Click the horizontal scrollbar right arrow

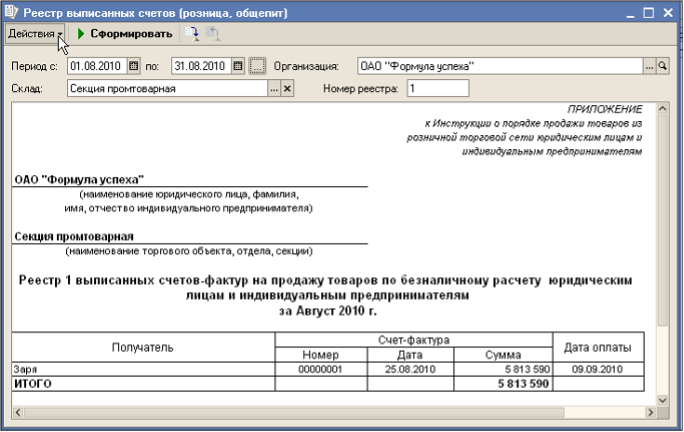click(x=647, y=412)
